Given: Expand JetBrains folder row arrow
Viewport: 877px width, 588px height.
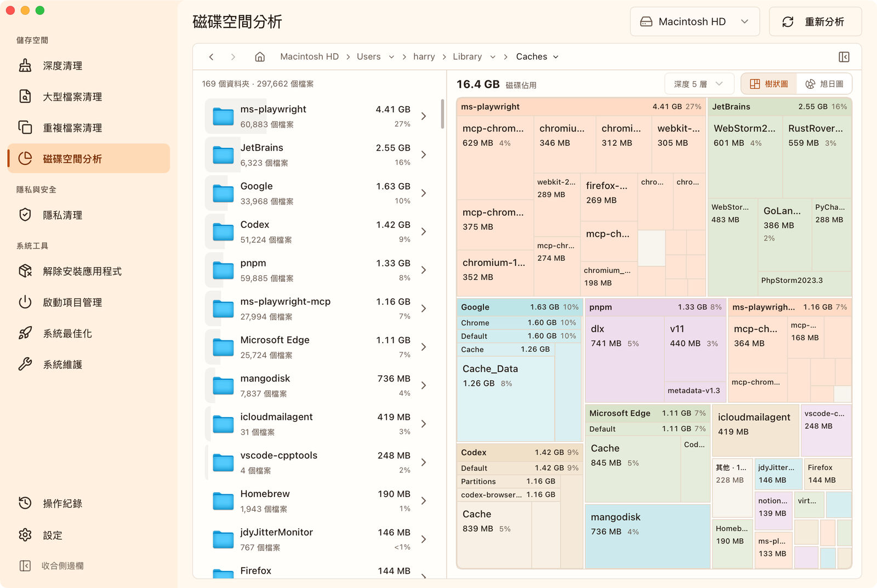Looking at the screenshot, I should point(424,155).
